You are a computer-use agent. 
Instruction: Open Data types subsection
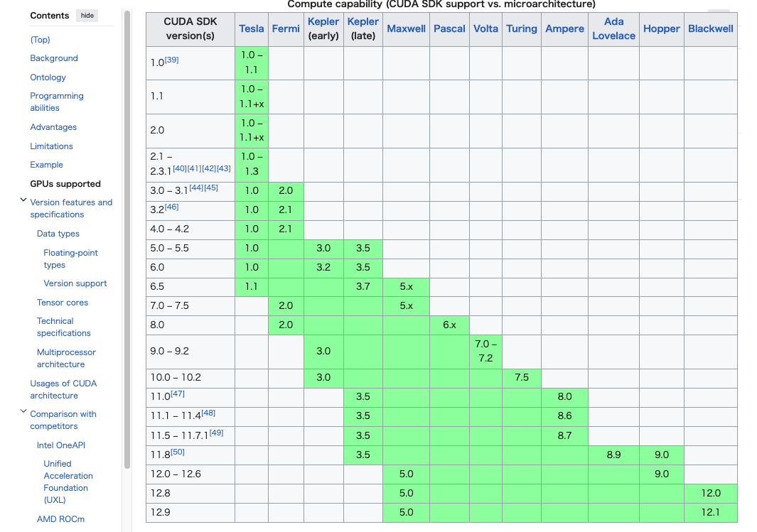point(58,234)
